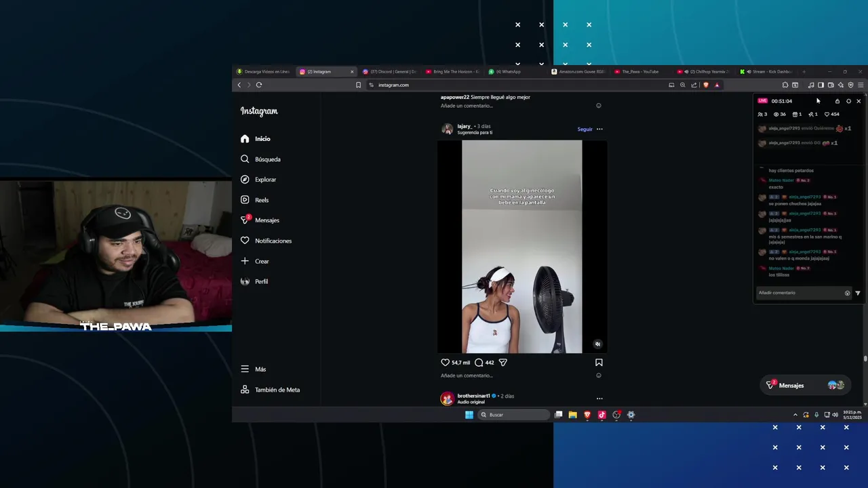Viewport: 868px width, 488px height.
Task: Open comments on lajary_ post
Action: coord(479,363)
